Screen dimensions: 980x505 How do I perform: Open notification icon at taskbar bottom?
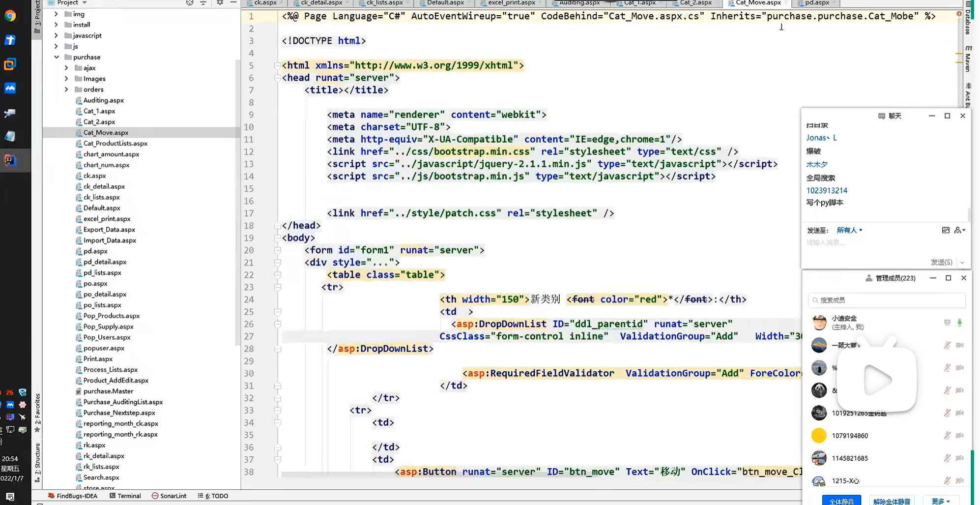point(10,497)
